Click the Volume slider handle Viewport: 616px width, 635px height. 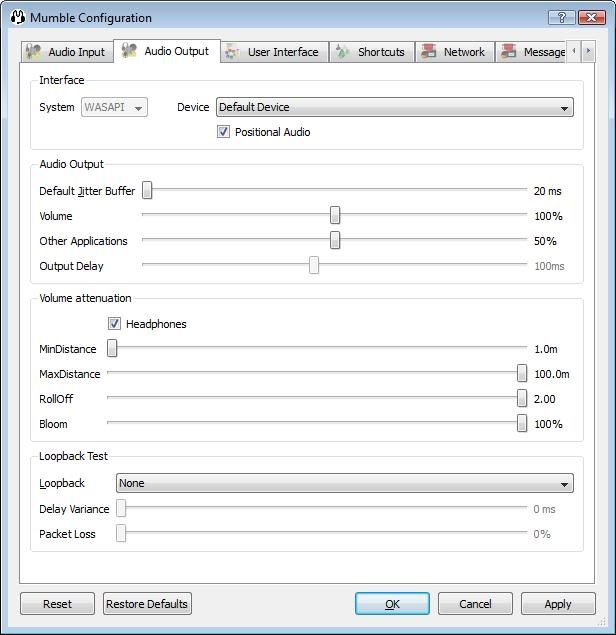335,216
